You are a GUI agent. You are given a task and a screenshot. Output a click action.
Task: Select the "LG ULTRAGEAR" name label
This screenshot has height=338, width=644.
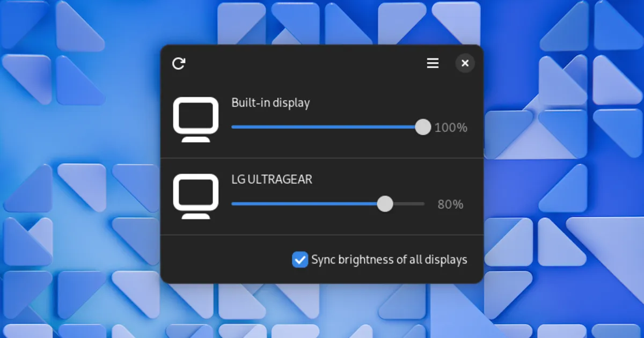pyautogui.click(x=272, y=179)
